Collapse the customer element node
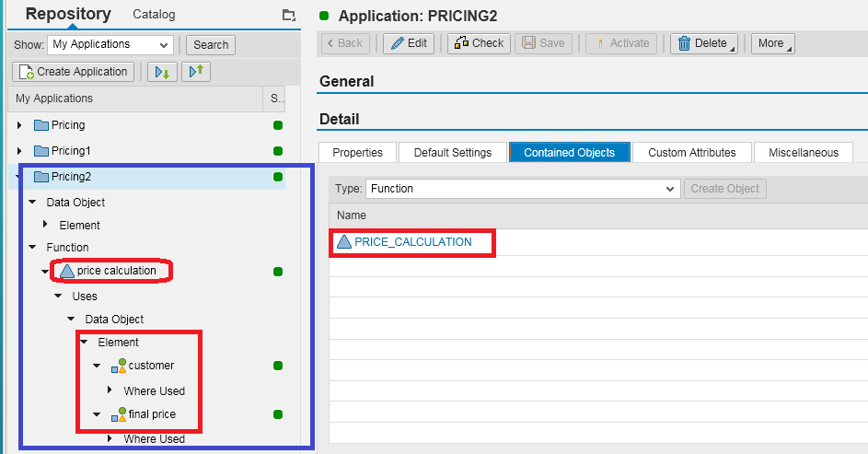The height and width of the screenshot is (454, 868). (97, 366)
